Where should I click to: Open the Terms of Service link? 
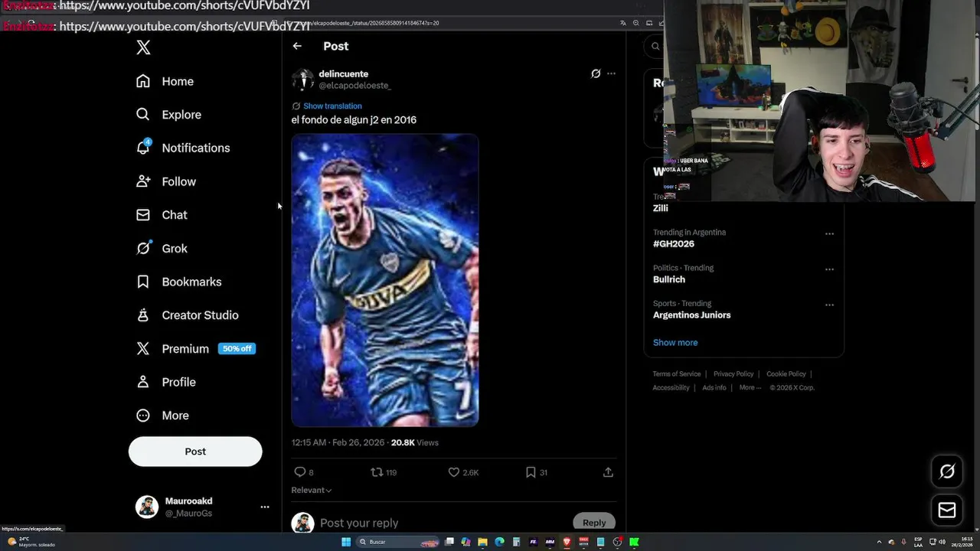point(677,374)
